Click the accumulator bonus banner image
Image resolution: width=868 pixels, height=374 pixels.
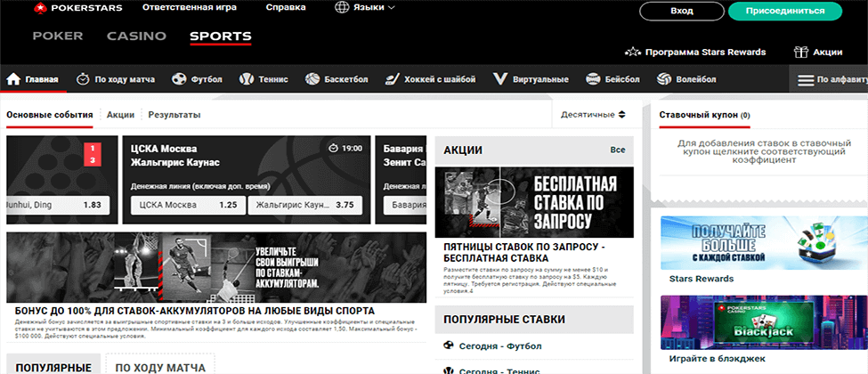tap(216, 268)
